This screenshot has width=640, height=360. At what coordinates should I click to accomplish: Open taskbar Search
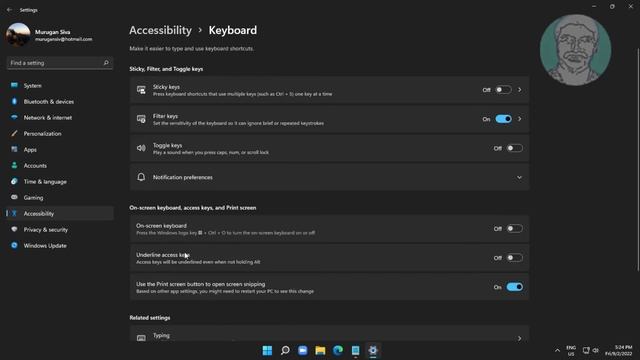pyautogui.click(x=285, y=350)
